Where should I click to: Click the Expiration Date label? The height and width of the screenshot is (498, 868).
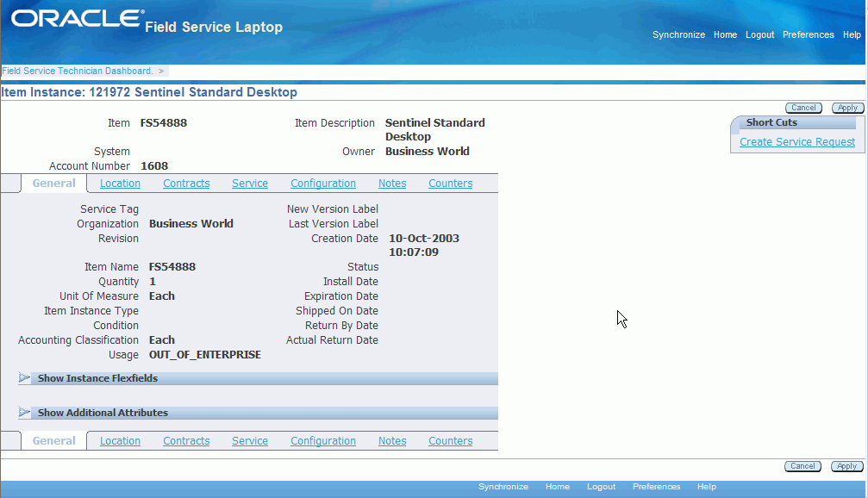[341, 296]
